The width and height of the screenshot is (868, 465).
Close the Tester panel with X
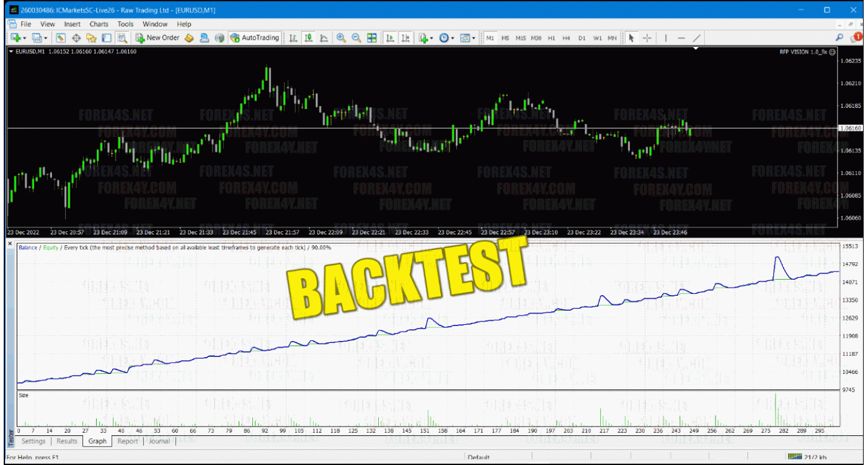11,244
